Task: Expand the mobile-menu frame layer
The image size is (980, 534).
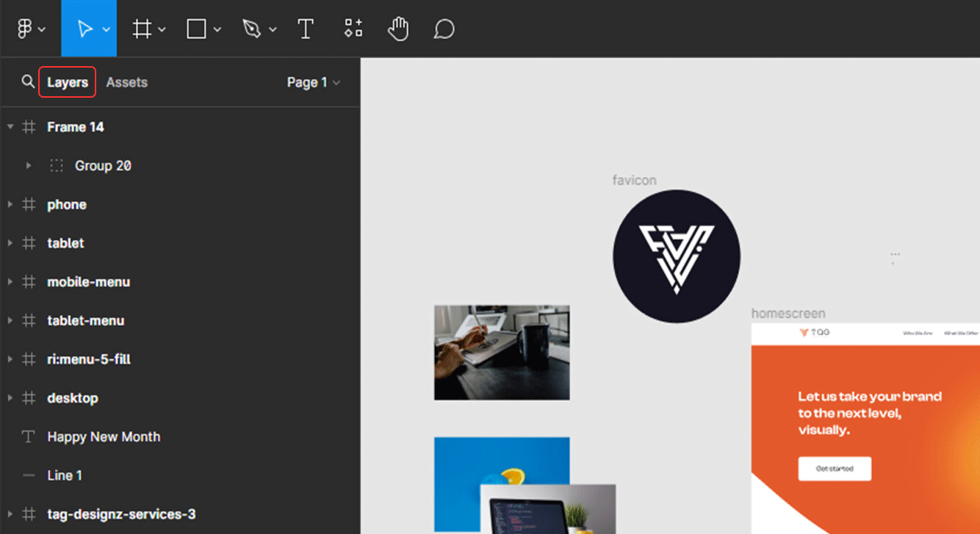Action: 10,282
